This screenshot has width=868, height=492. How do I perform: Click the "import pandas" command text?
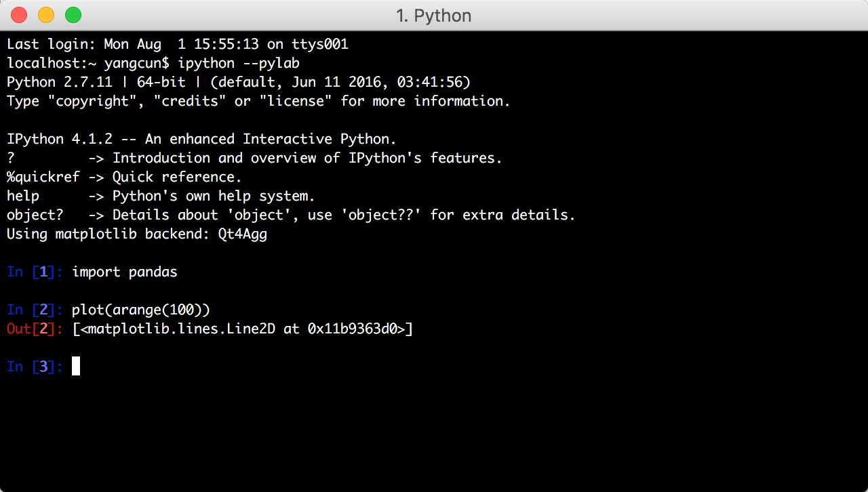point(124,272)
